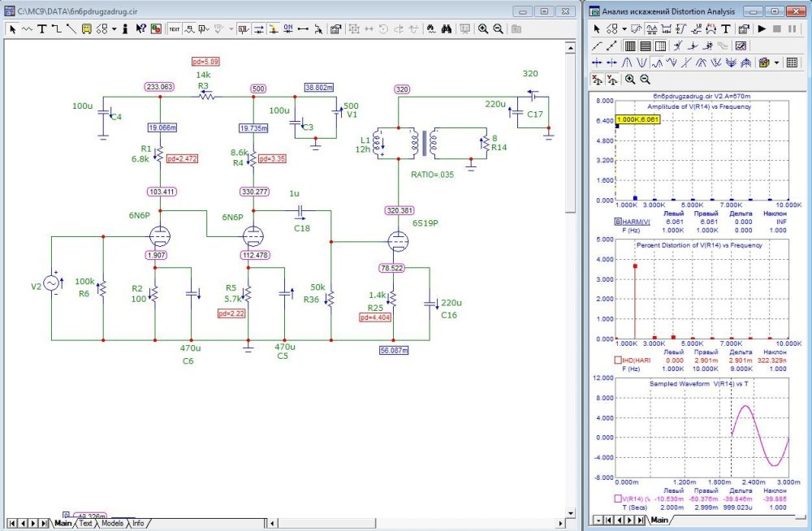Open the Models tab
Viewport: 812px width, 531px height.
pyautogui.click(x=112, y=524)
